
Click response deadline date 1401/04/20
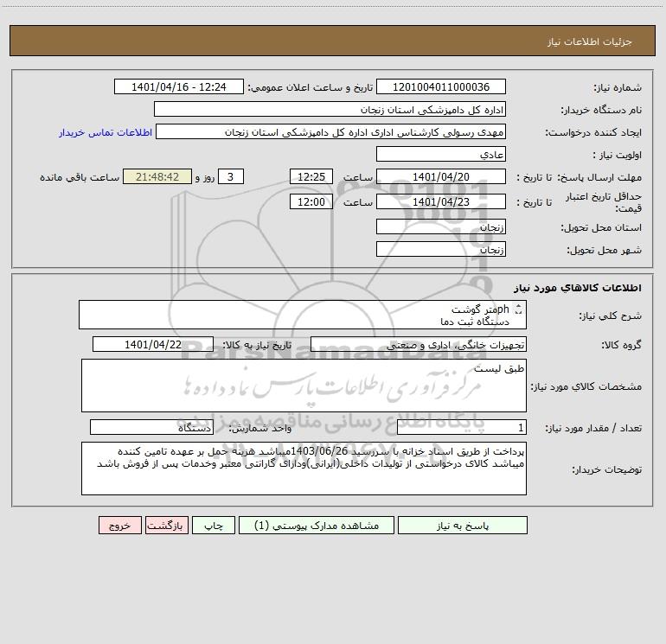(x=441, y=176)
